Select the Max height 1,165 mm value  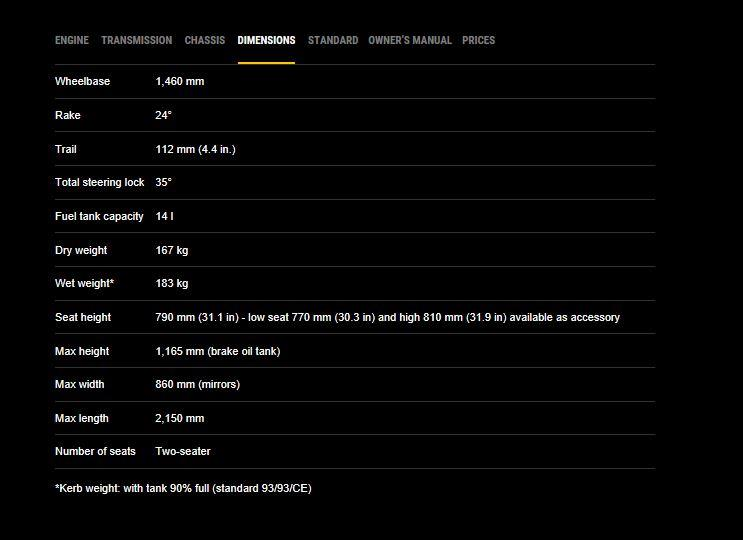click(x=218, y=351)
